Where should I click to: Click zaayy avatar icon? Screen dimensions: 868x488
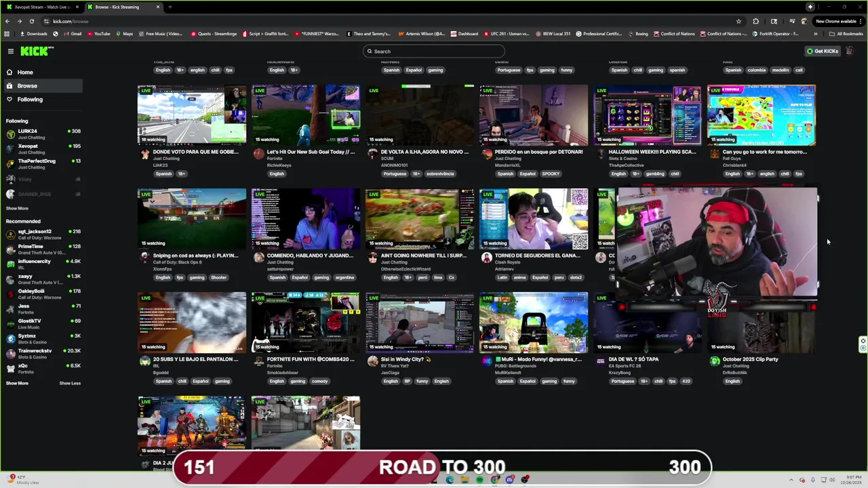(x=11, y=279)
